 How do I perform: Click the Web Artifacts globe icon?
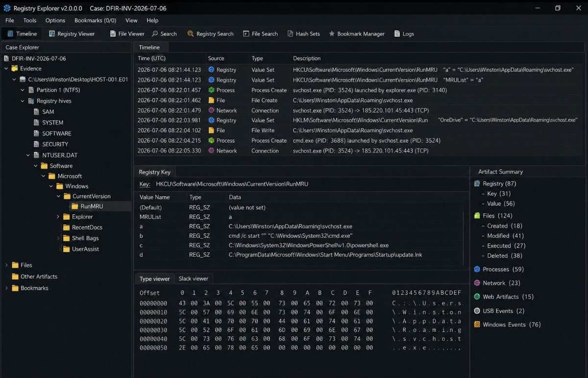point(477,297)
